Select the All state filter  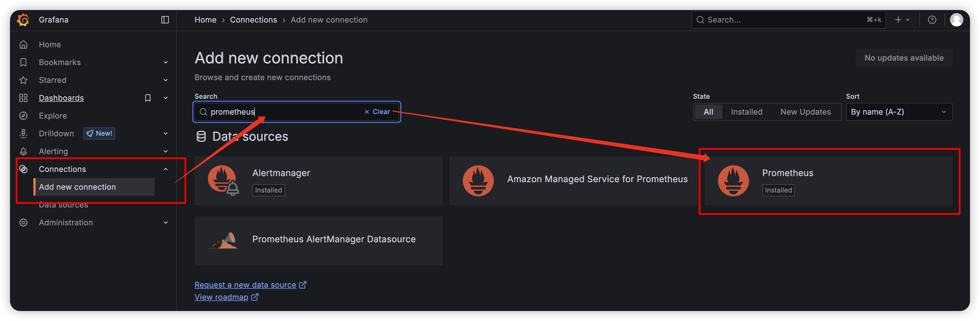(708, 112)
